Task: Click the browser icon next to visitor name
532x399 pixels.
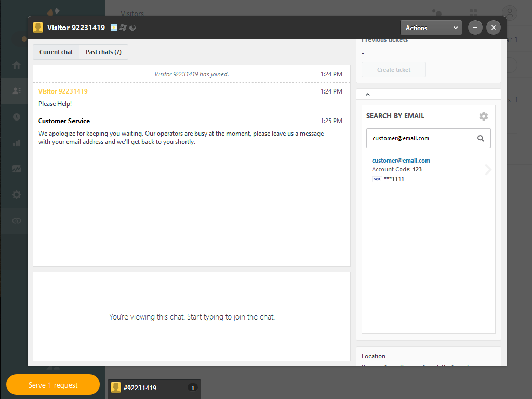Action: tap(132, 28)
